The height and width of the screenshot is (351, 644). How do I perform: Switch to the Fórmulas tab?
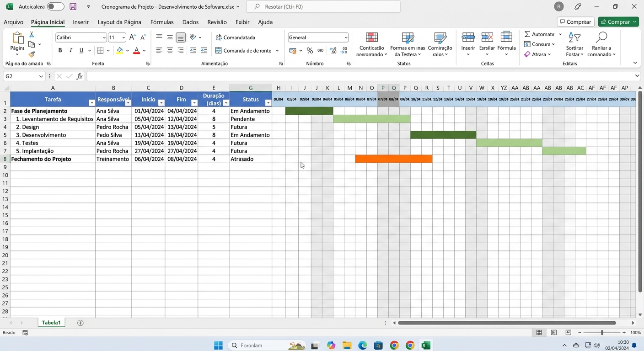[162, 22]
